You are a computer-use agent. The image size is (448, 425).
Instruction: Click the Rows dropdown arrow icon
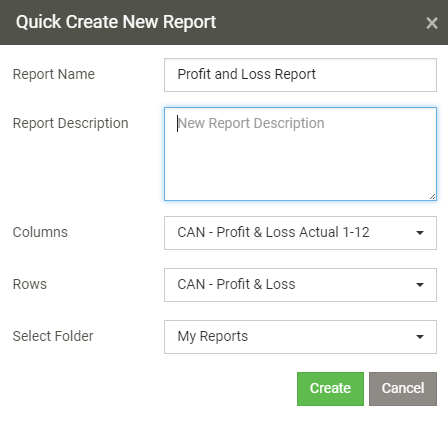tap(420, 285)
